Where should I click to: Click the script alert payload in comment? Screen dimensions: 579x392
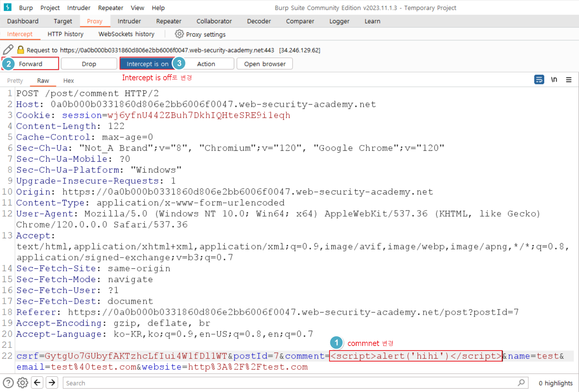416,356
